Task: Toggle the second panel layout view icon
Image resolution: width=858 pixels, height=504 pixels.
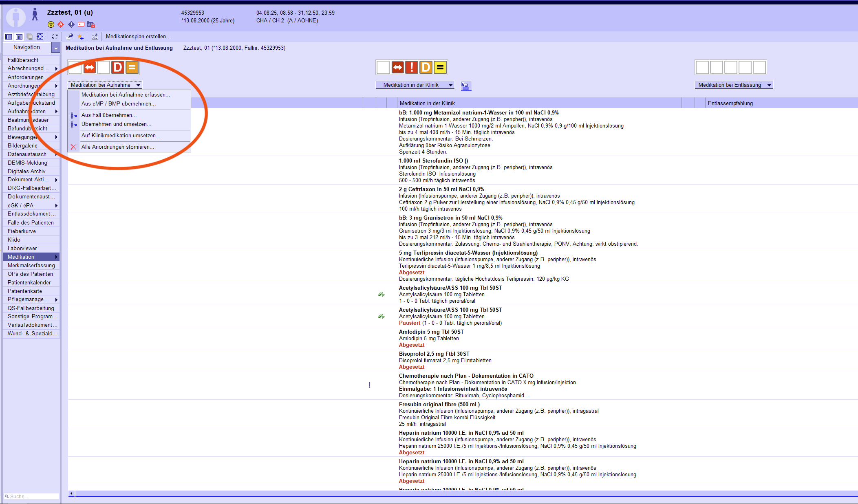Action: point(19,37)
